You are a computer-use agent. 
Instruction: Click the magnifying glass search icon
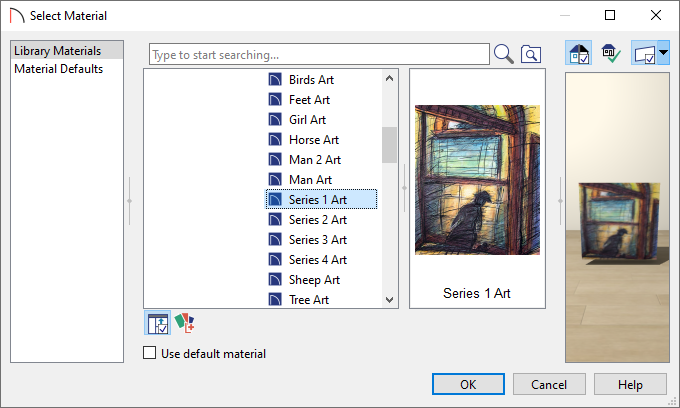(503, 54)
